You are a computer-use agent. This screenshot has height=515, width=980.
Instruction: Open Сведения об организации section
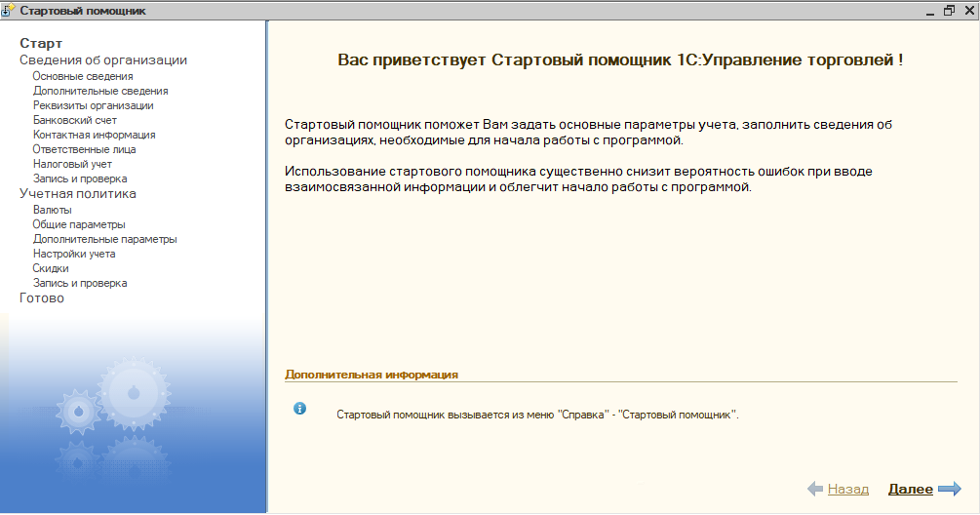pos(103,60)
